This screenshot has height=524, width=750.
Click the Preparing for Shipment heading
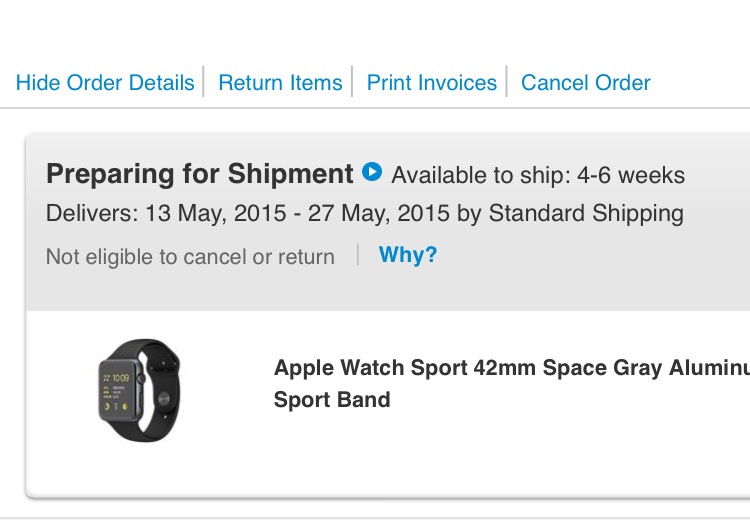pos(200,174)
